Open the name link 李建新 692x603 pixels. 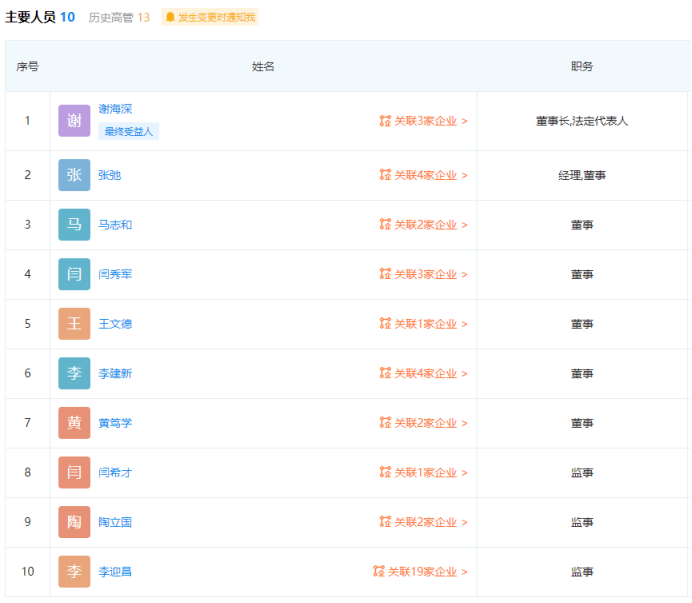(x=115, y=373)
